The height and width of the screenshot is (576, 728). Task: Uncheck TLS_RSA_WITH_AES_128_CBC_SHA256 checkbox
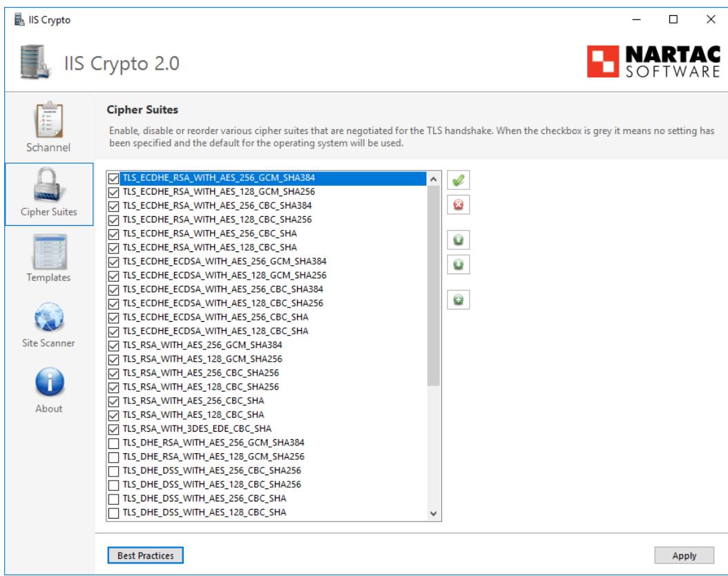click(113, 387)
